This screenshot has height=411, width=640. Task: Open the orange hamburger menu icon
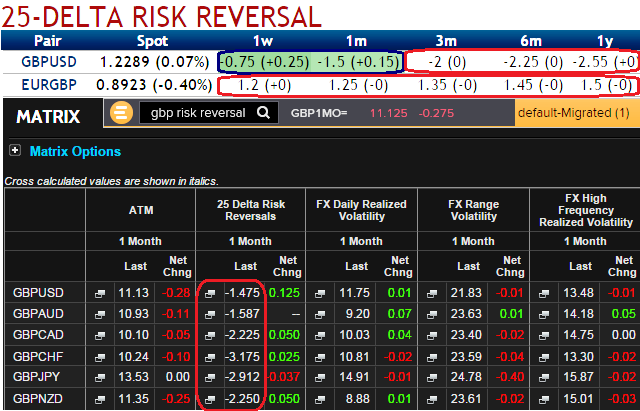click(123, 113)
